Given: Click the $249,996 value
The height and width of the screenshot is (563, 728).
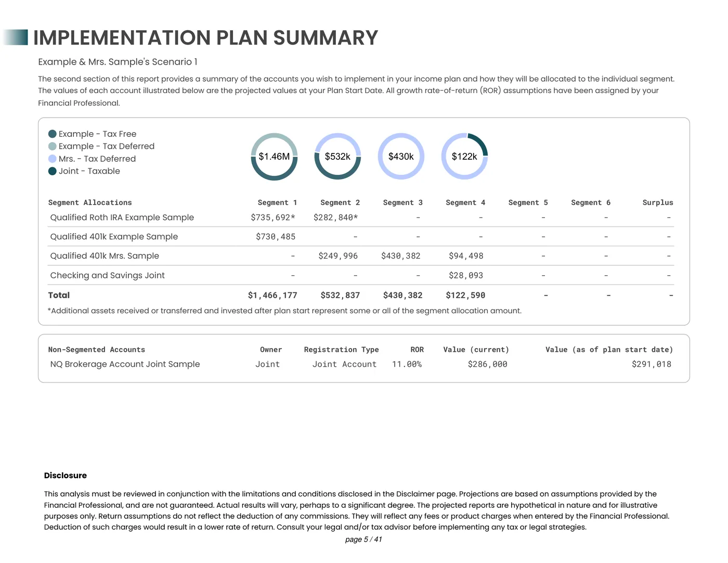Looking at the screenshot, I should coord(338,256).
